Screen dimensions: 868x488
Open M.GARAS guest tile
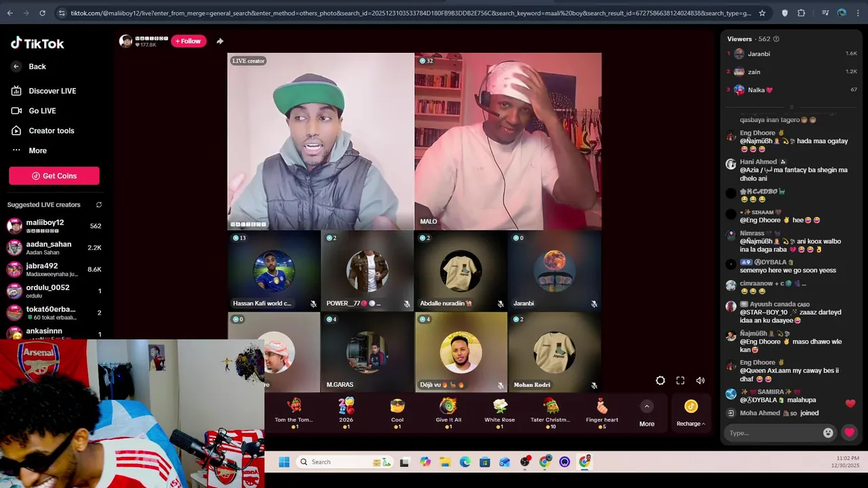pos(367,352)
